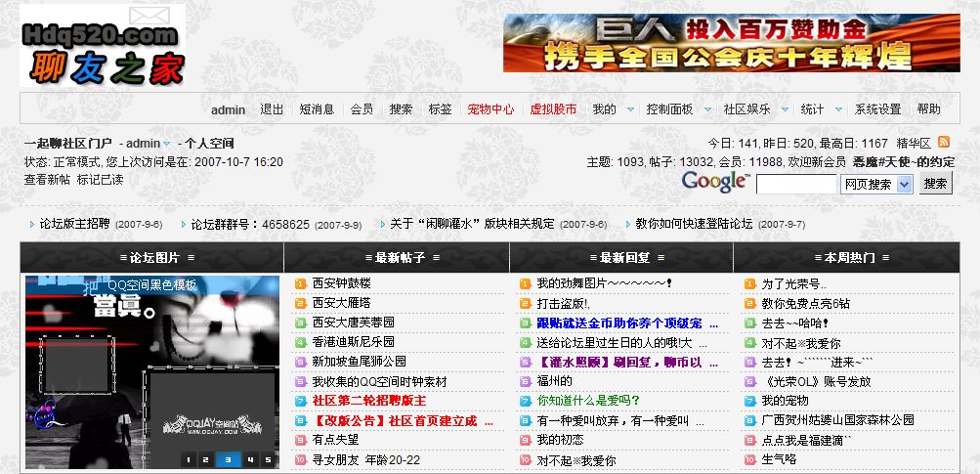
Task: Click number 4 icon beside 香港迪斯尼乐园
Action: point(300,342)
